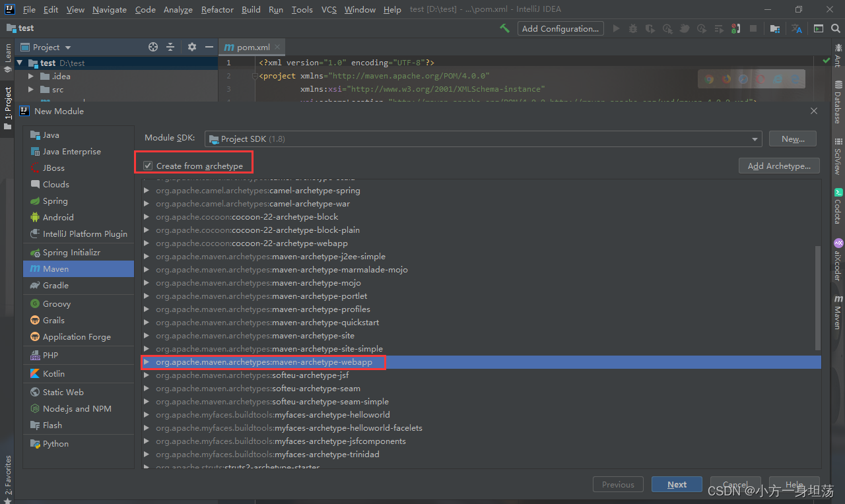Select Node.js and NPM module type
The height and width of the screenshot is (504, 845).
tap(79, 408)
